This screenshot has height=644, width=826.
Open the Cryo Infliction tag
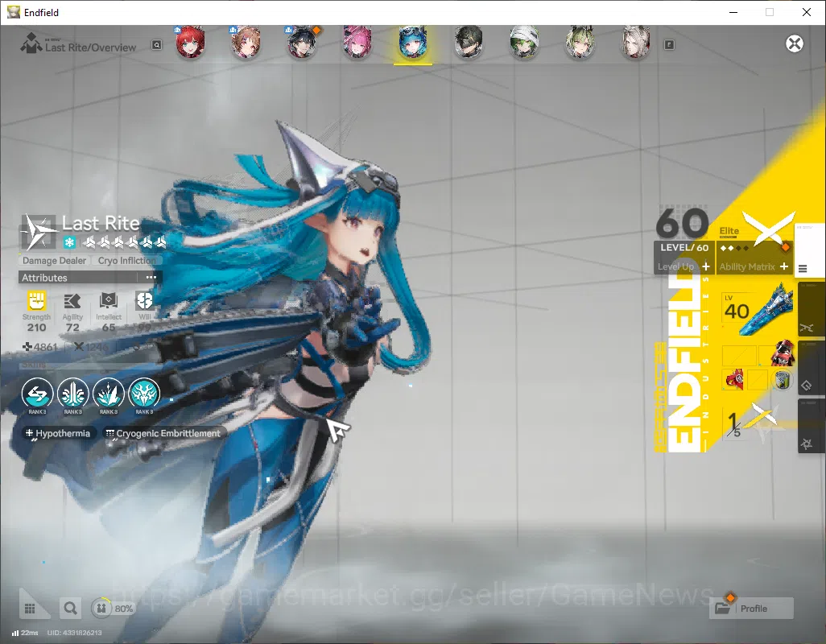tap(127, 261)
